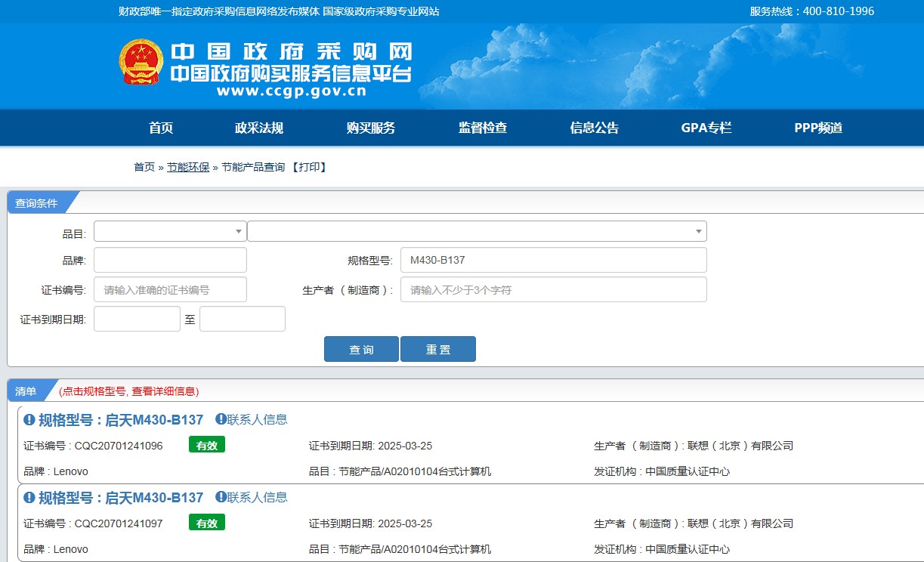The image size is (924, 562).
Task: Open the 首页 navigation menu item
Action: click(161, 128)
